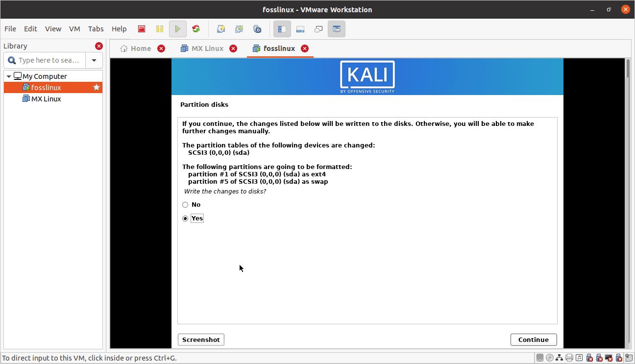Click the search magnifier in Library
This screenshot has height=364, width=635.
[x=11, y=60]
